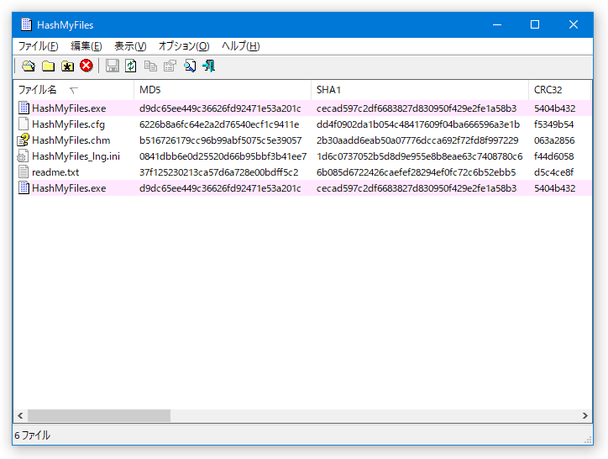608x459 pixels.
Task: Click the starred folder toolbar icon
Action: point(67,66)
